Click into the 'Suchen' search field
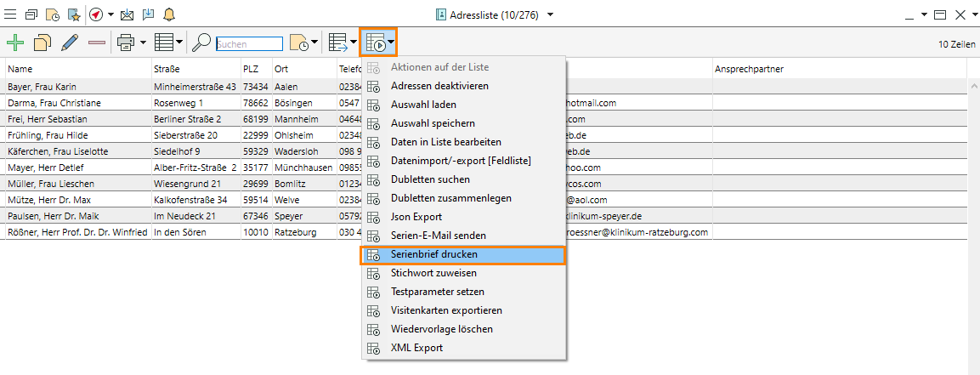Viewport: 980px width, 375px height. [249, 43]
